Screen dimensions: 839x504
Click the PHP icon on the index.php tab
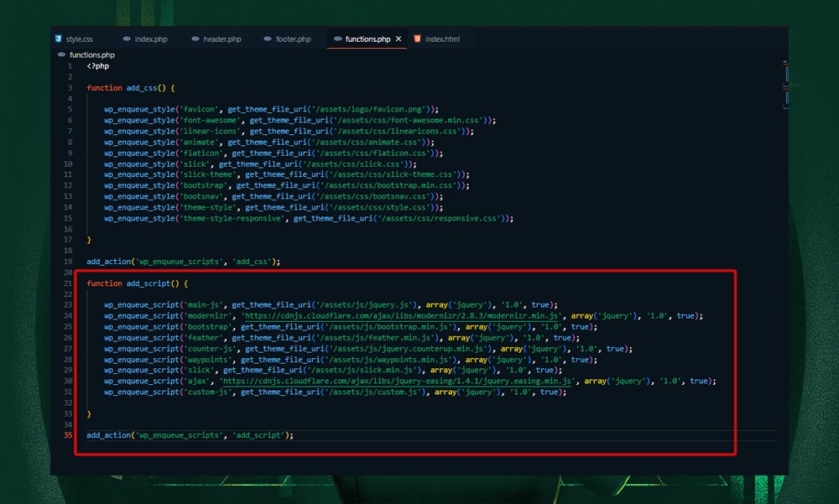(128, 38)
